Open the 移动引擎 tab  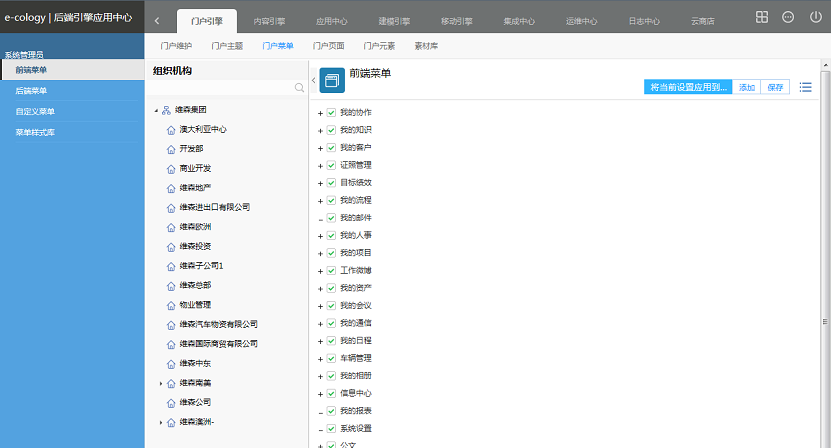click(457, 21)
